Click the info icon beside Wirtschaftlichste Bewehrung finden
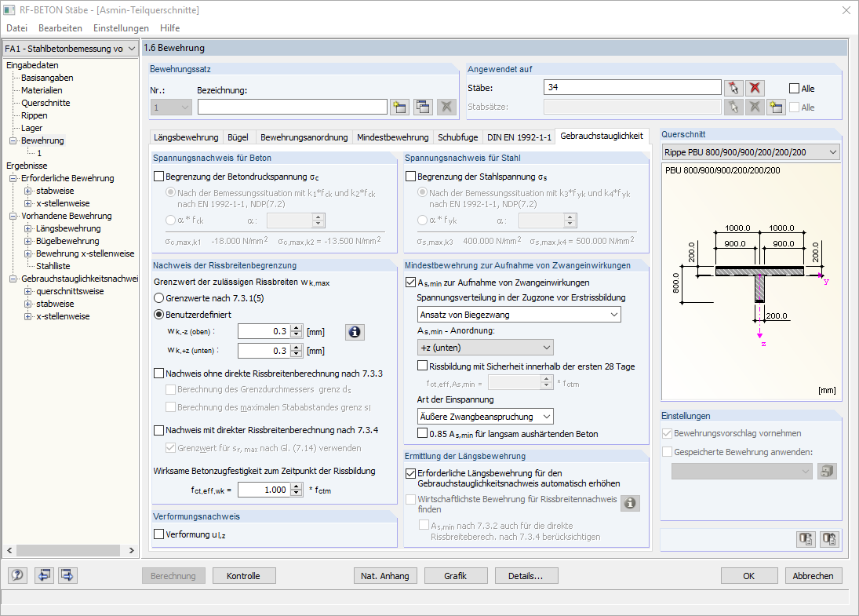 (x=630, y=503)
